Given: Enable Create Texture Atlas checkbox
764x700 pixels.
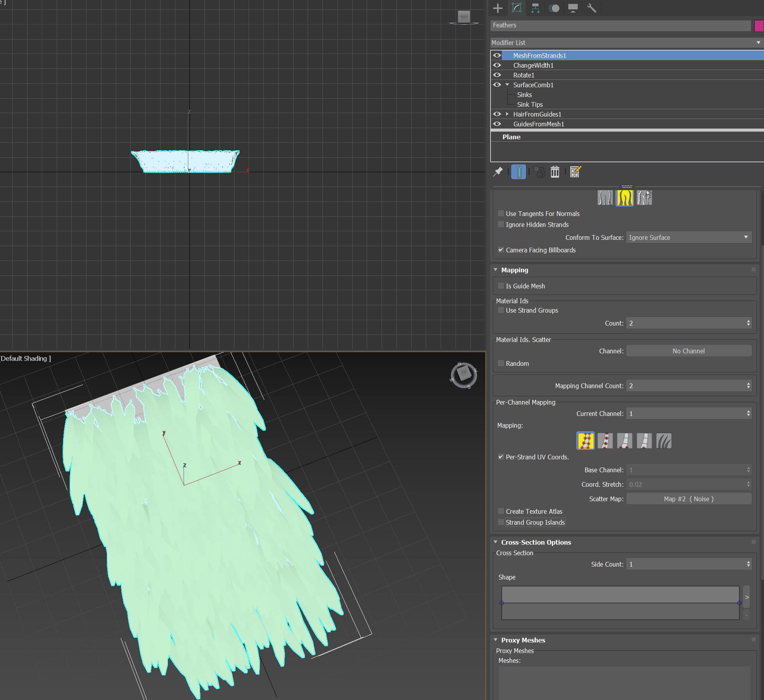Looking at the screenshot, I should click(x=501, y=511).
